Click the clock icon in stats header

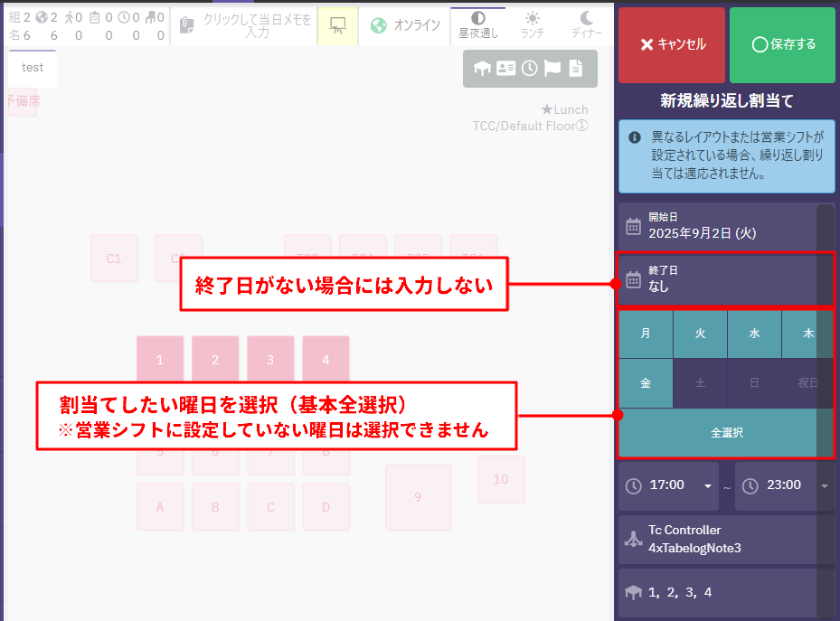coord(124,18)
